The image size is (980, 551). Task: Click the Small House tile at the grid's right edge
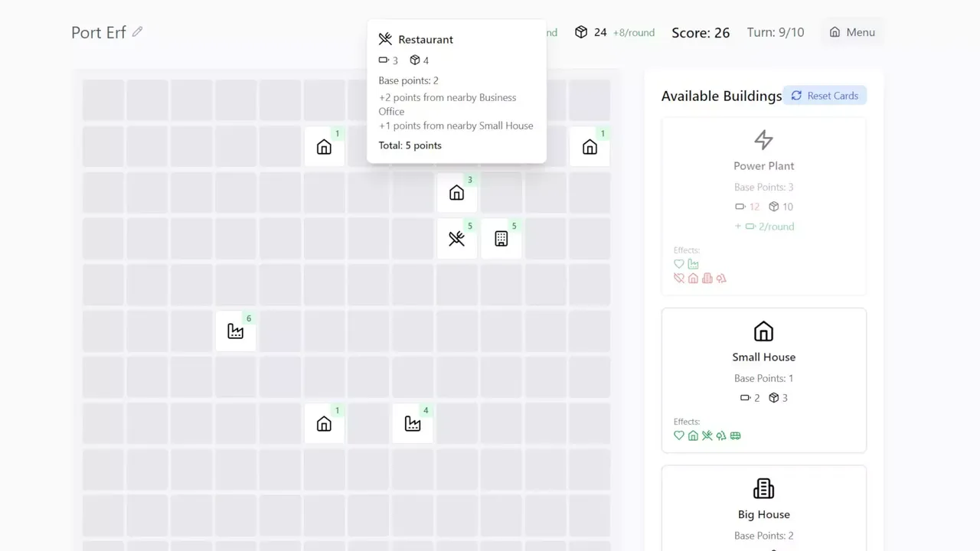[590, 146]
